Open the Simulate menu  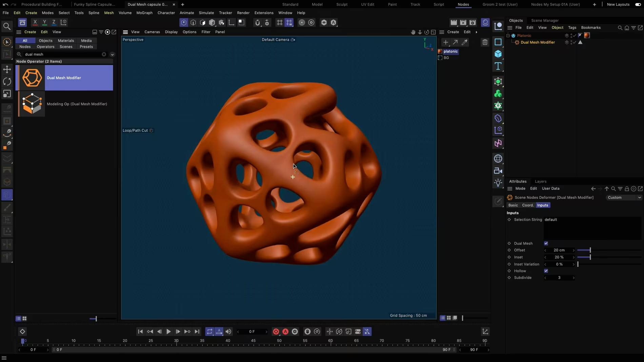coord(206,13)
